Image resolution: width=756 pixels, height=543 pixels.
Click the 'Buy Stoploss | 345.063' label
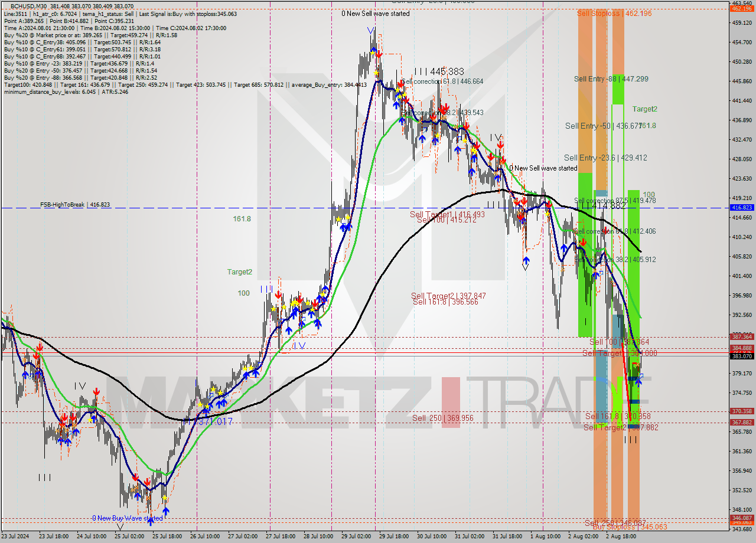coord(630,527)
